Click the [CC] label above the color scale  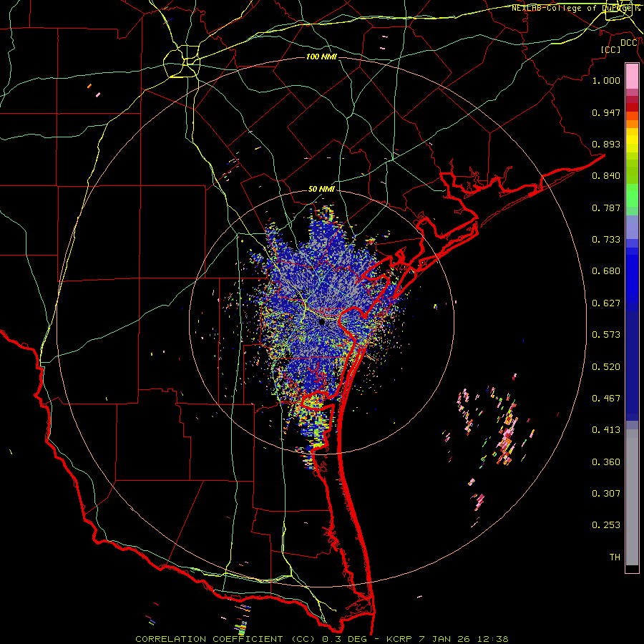[610, 49]
